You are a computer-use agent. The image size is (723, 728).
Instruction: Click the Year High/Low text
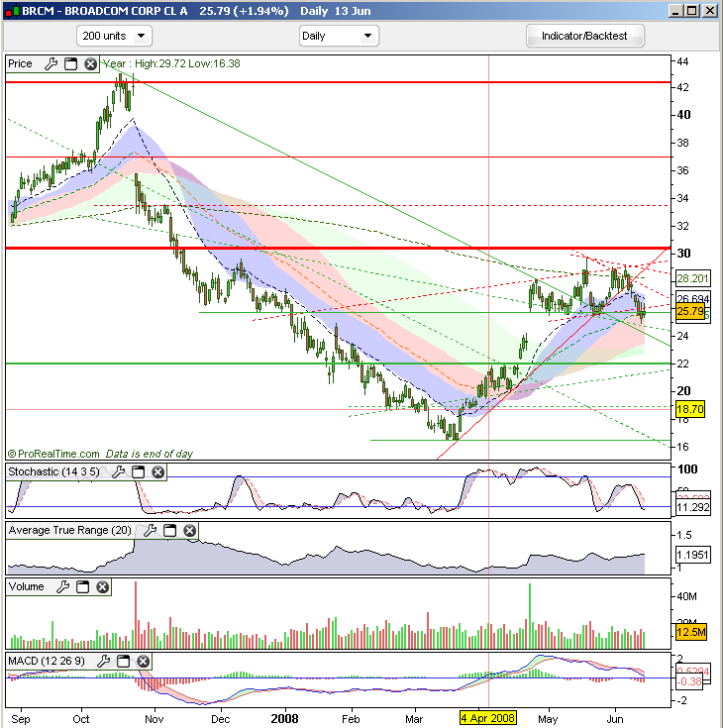click(171, 63)
